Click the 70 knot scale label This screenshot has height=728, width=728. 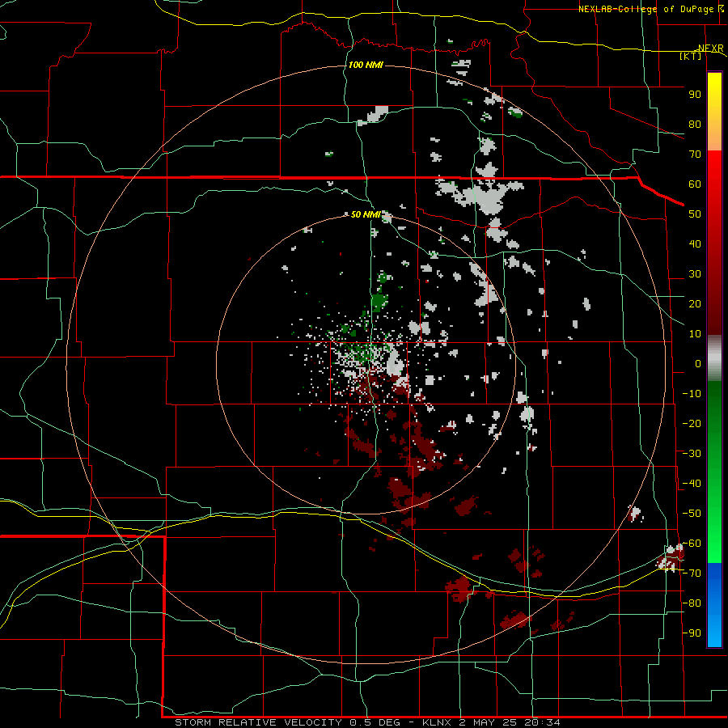click(695, 154)
